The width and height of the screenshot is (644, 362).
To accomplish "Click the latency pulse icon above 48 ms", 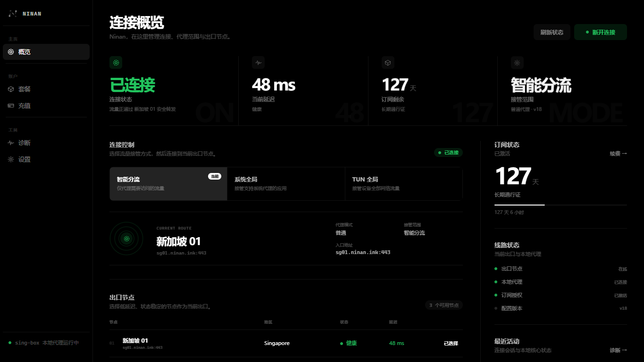I will tap(259, 63).
